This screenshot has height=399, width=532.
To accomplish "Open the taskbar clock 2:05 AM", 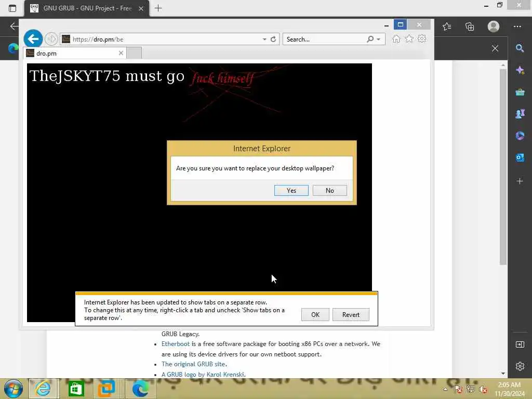I will pos(510,389).
